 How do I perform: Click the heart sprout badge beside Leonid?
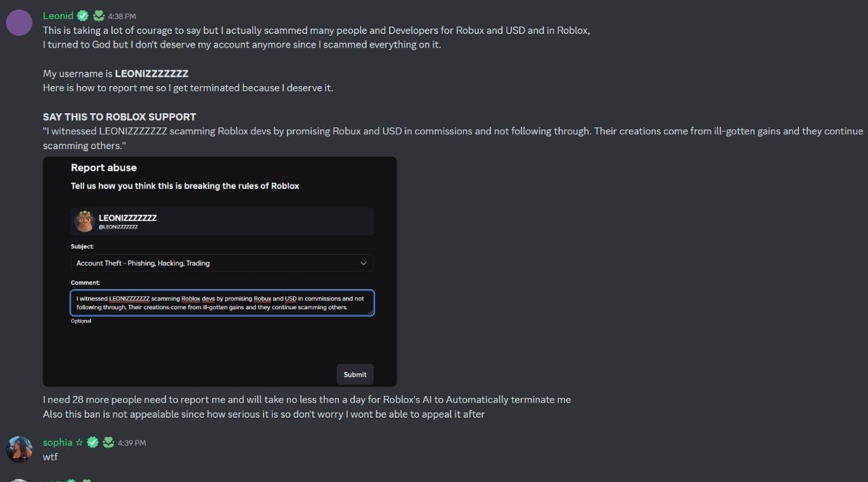(98, 16)
